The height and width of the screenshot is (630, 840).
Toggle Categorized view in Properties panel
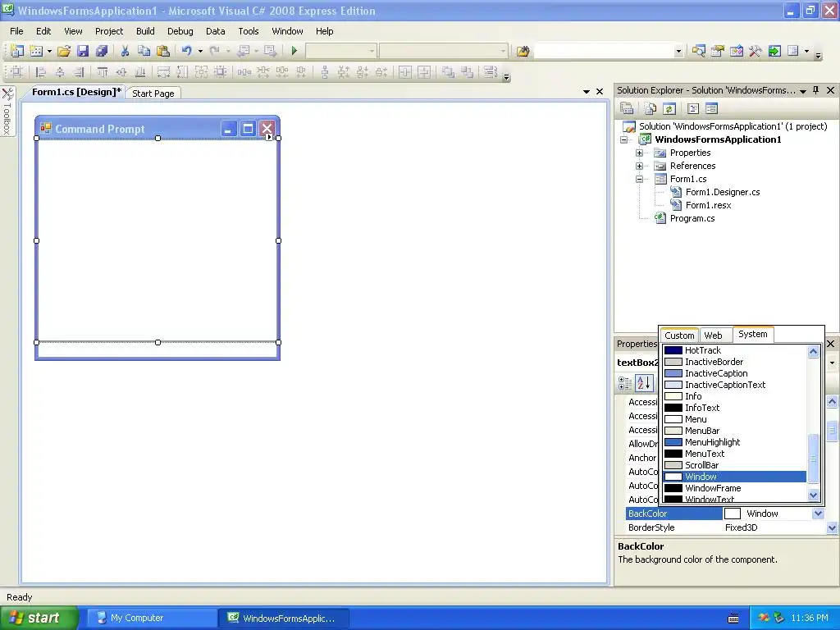pyautogui.click(x=624, y=382)
